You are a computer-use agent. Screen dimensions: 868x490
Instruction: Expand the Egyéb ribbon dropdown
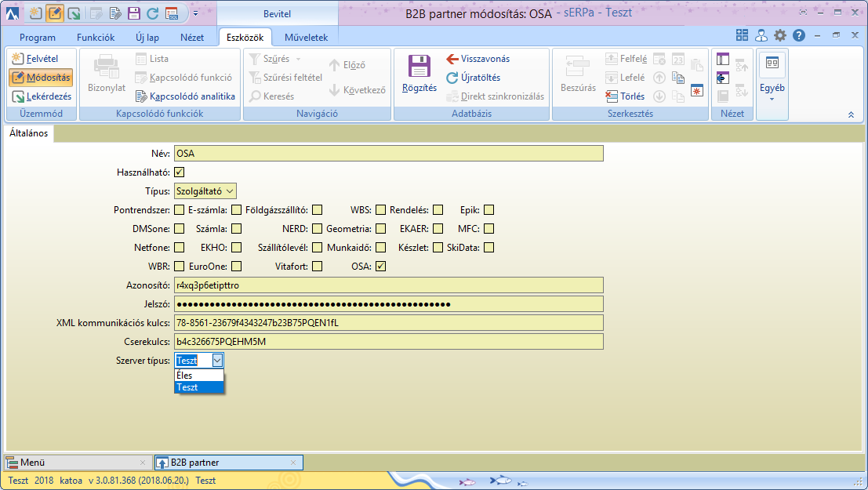(772, 84)
